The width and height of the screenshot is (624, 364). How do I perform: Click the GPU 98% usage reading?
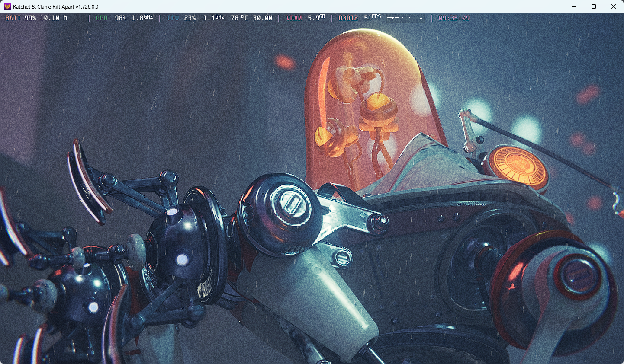(x=111, y=18)
